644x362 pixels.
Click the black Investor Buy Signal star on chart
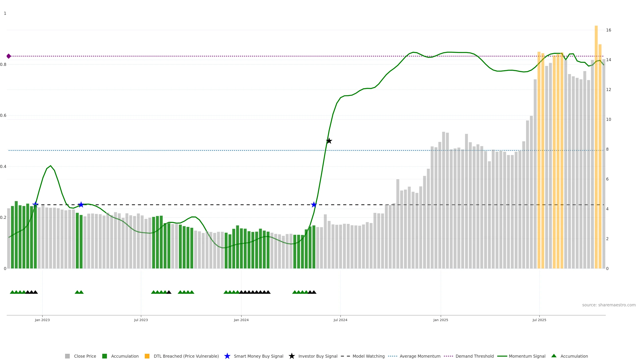[x=329, y=141]
